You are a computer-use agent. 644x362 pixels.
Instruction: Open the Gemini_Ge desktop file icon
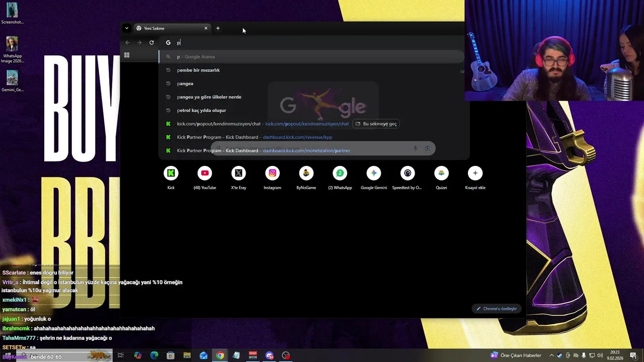12,81
